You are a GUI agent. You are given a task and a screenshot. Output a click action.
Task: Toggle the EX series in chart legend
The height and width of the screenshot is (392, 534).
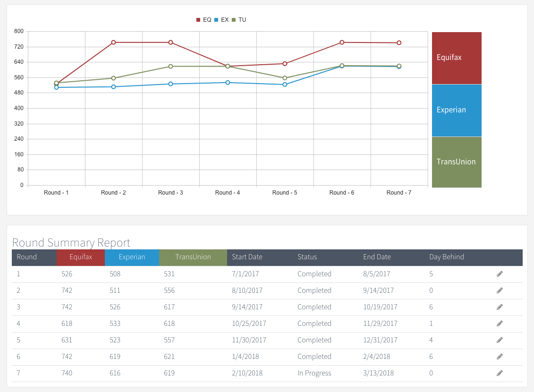tap(221, 20)
